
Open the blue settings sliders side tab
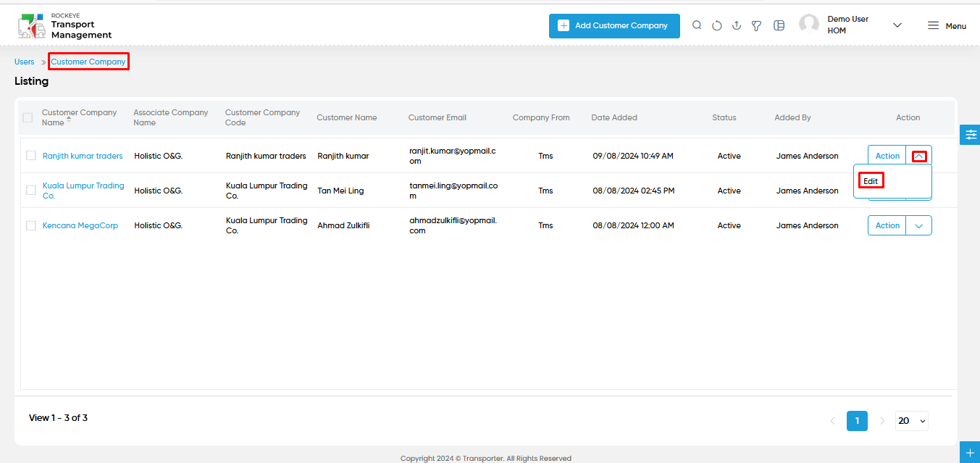tap(971, 135)
